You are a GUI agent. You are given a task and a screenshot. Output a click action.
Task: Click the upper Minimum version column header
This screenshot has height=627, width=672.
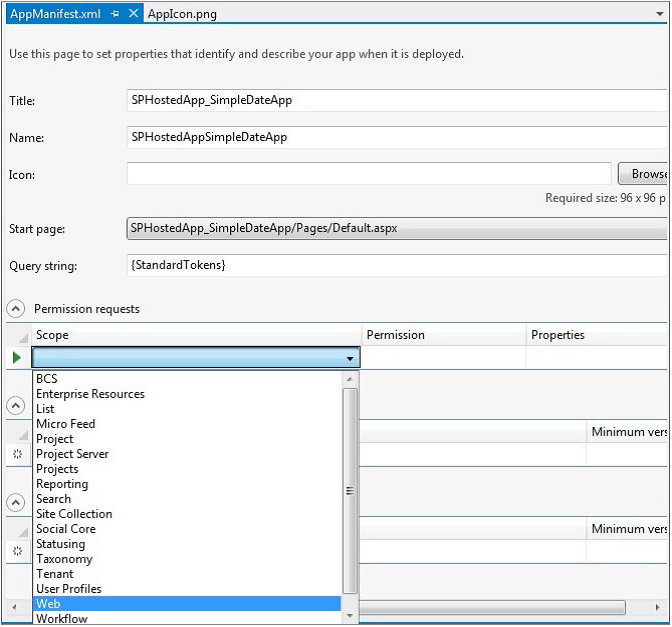(x=628, y=432)
